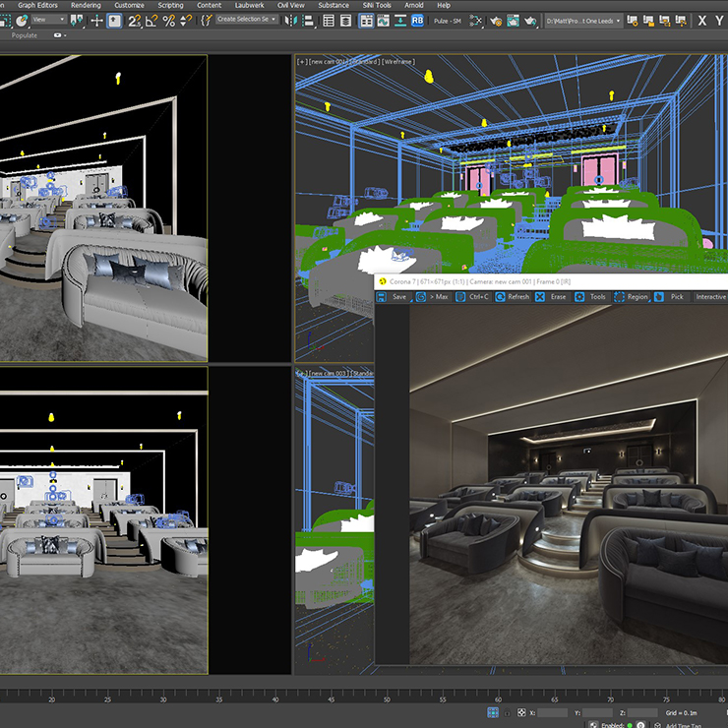
Task: Toggle the Selection Lock padlock icon
Action: 507,712
